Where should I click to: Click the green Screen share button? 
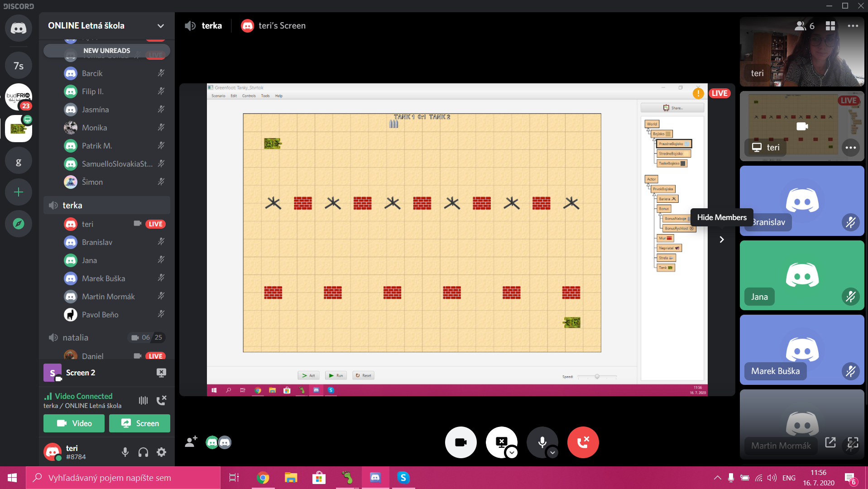coord(139,423)
